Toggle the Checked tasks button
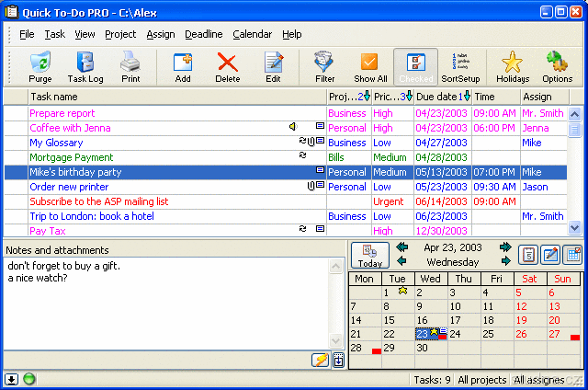This screenshot has height=390, width=588. pos(415,67)
